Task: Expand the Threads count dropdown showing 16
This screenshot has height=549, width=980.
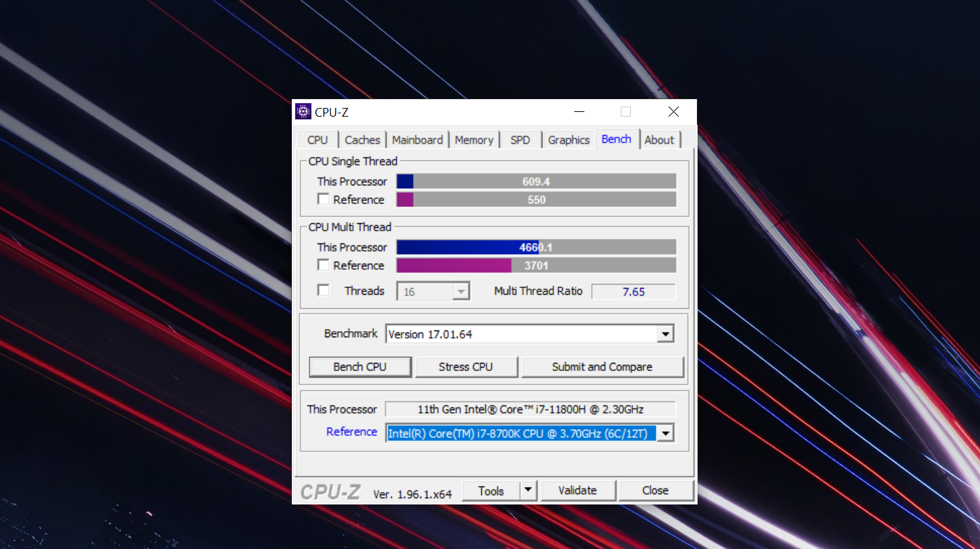Action: point(461,291)
